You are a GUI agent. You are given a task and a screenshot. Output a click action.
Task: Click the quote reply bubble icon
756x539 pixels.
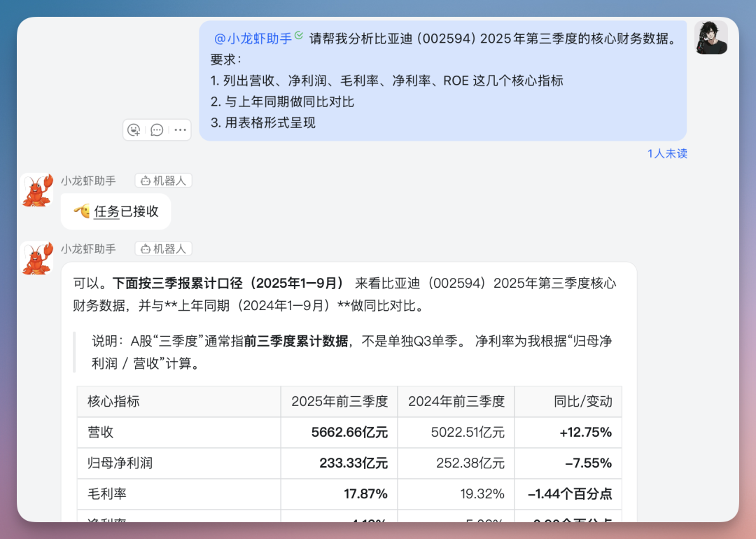(157, 129)
